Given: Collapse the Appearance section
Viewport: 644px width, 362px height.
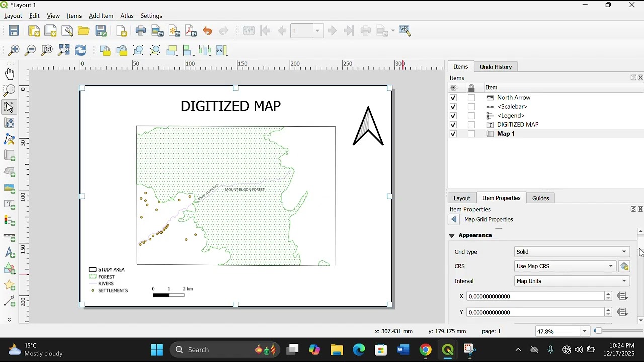Looking at the screenshot, I should [x=452, y=235].
